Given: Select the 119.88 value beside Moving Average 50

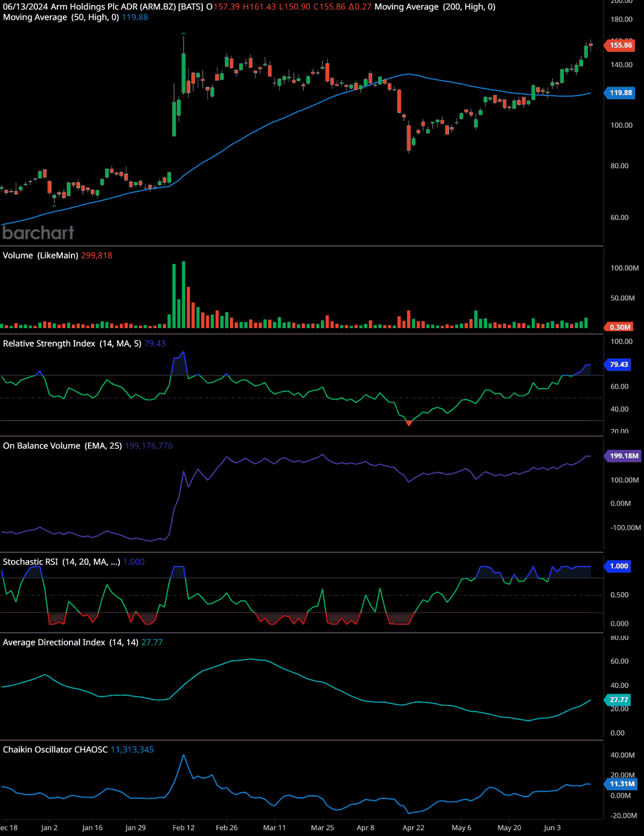Looking at the screenshot, I should [x=135, y=17].
